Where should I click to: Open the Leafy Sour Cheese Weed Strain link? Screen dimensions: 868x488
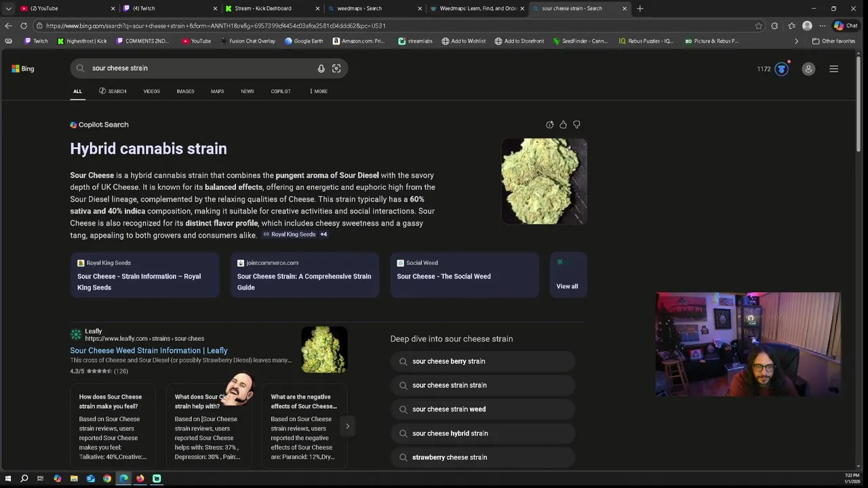coord(149,350)
